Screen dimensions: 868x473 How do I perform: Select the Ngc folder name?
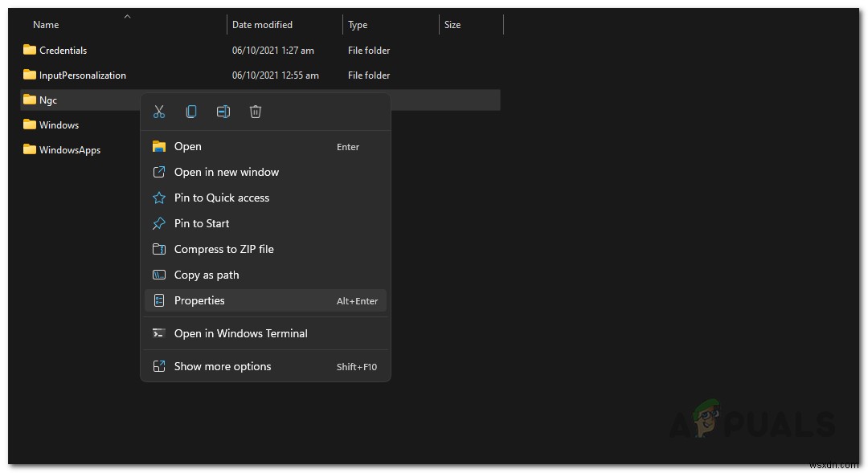48,100
